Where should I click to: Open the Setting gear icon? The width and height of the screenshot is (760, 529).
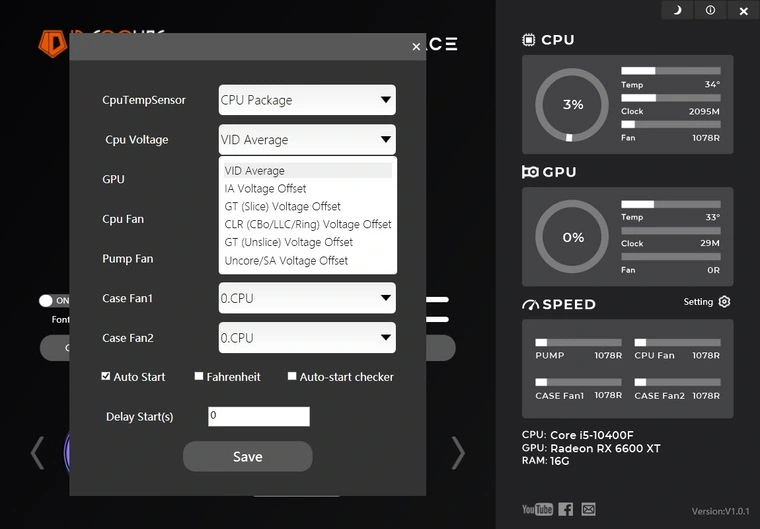point(724,302)
